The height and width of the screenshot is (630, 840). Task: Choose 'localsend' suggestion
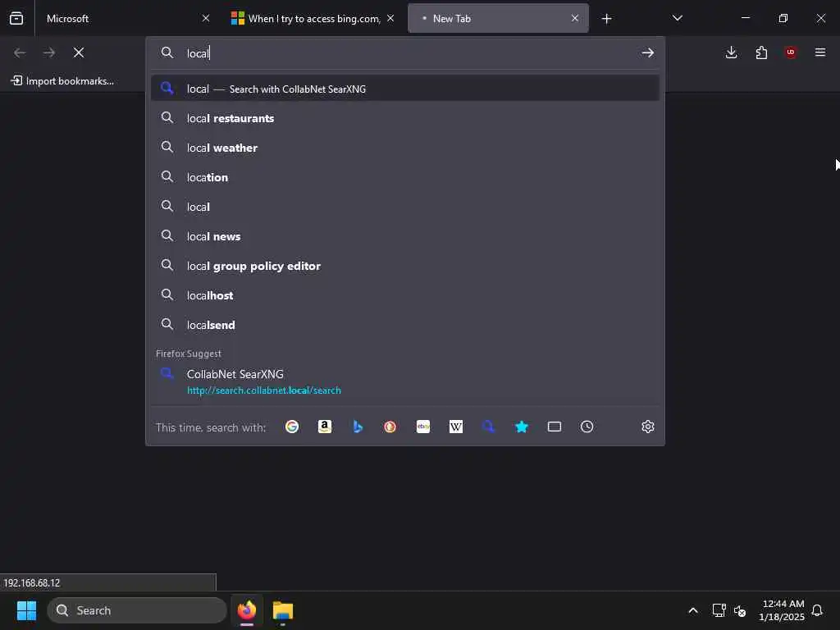click(x=405, y=325)
